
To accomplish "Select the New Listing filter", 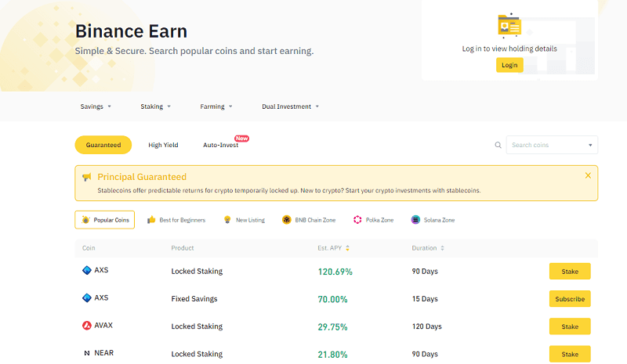I will pyautogui.click(x=244, y=220).
